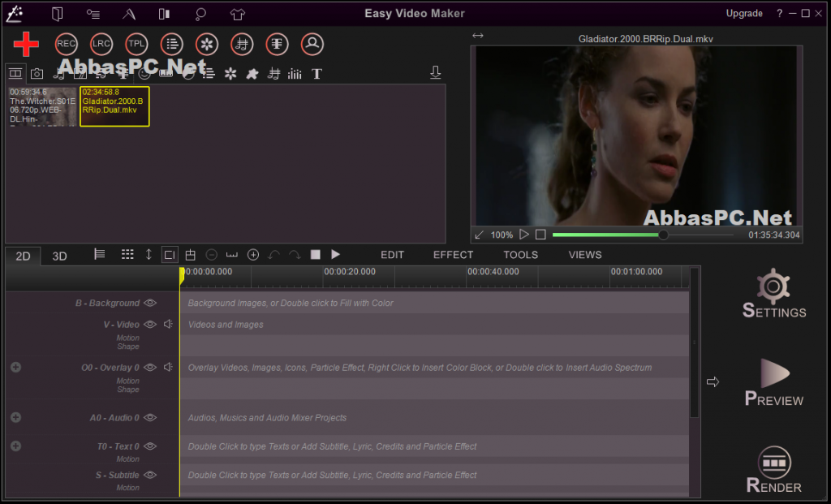The width and height of the screenshot is (831, 504).
Task: Click the ruler fit-timeline icon
Action: [231, 255]
